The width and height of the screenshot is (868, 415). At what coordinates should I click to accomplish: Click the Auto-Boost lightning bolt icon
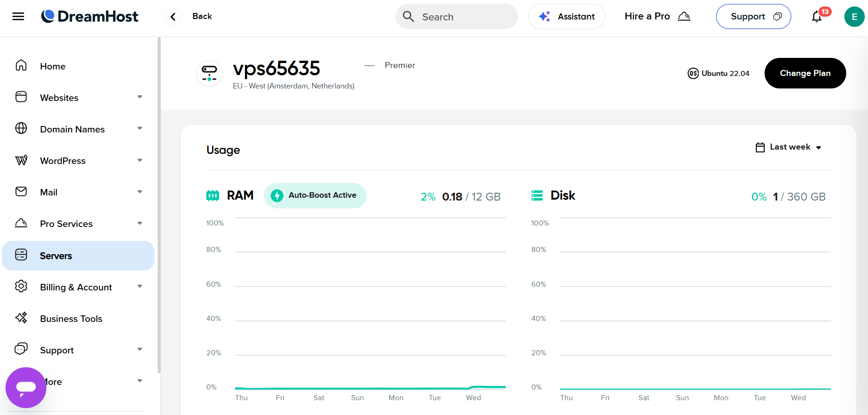point(277,195)
